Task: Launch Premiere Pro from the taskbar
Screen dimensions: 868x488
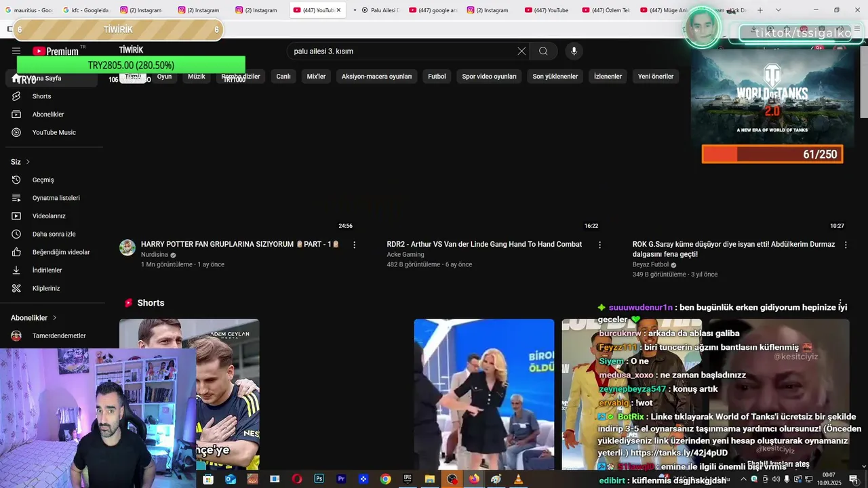Action: [x=341, y=479]
